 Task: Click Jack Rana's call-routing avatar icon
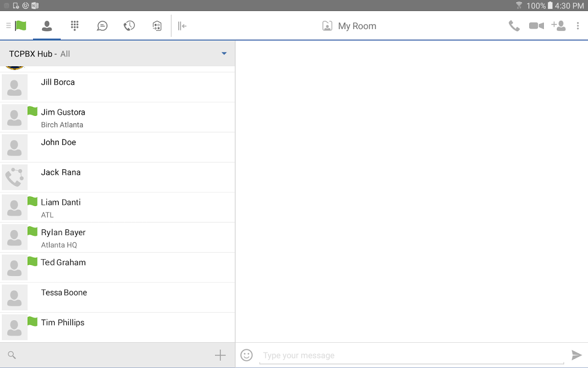pyautogui.click(x=15, y=178)
